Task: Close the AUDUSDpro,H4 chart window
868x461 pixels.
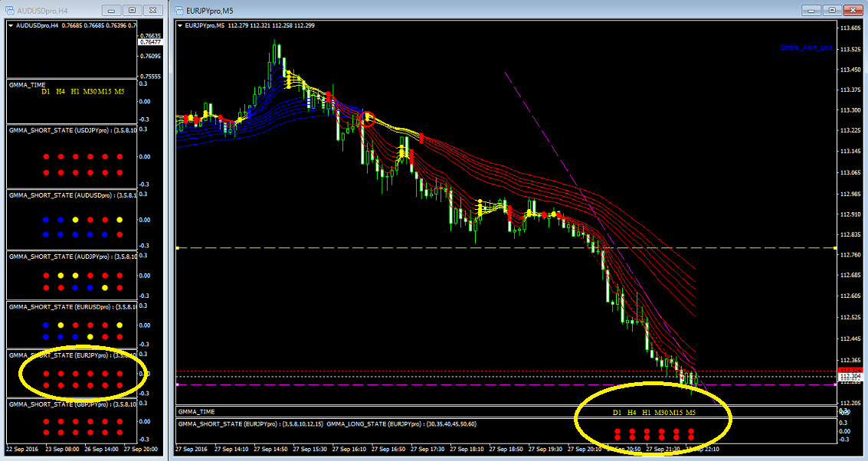Action: pos(152,11)
